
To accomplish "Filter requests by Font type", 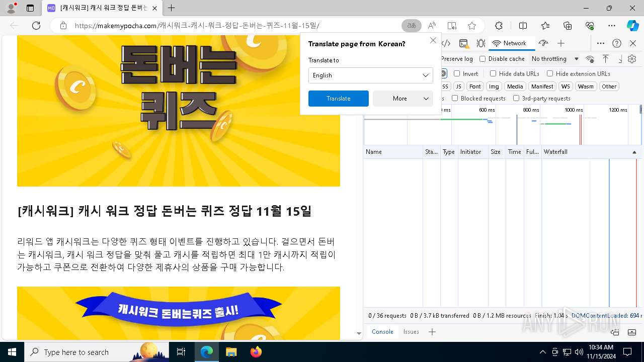I will pos(475,86).
